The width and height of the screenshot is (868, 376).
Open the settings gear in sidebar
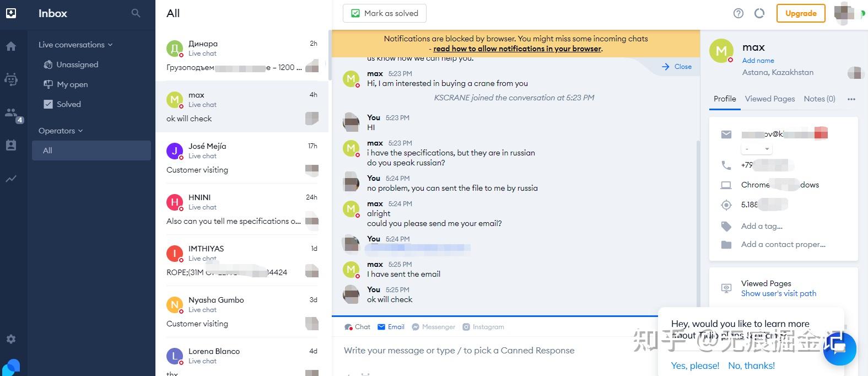(11, 339)
